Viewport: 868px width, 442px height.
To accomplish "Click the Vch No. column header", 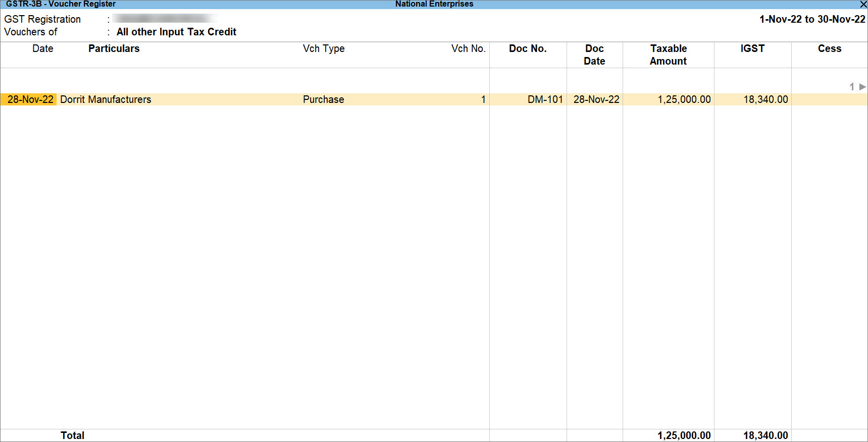I will 468,48.
